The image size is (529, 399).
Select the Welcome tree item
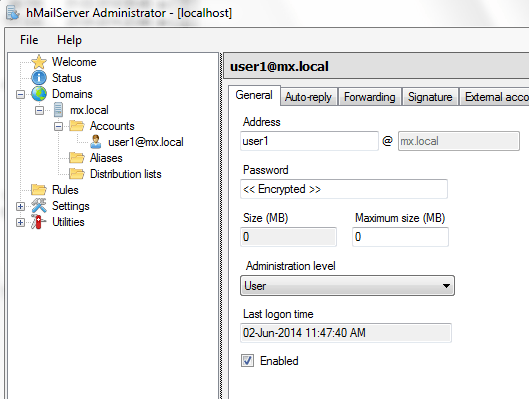pos(74,62)
